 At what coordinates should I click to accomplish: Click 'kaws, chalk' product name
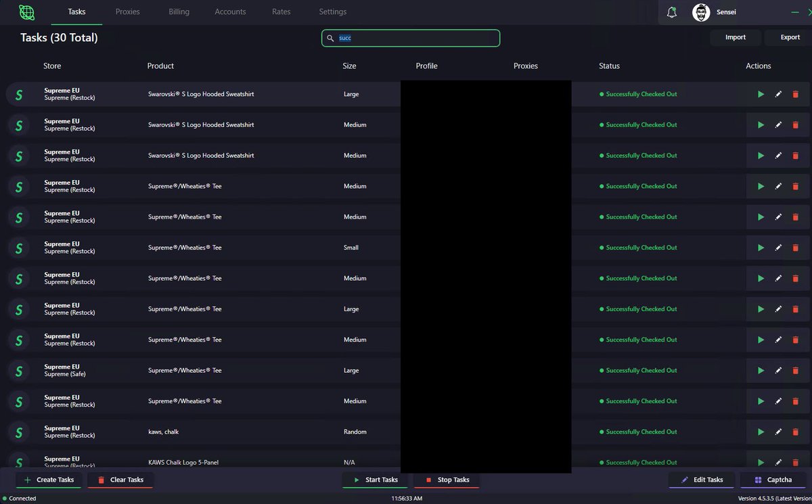pos(164,432)
